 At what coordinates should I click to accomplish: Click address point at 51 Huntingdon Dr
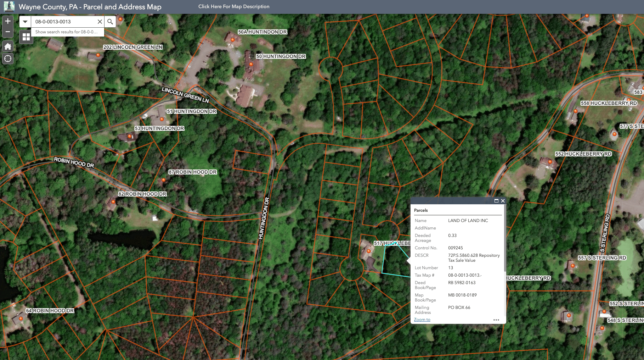point(162,119)
